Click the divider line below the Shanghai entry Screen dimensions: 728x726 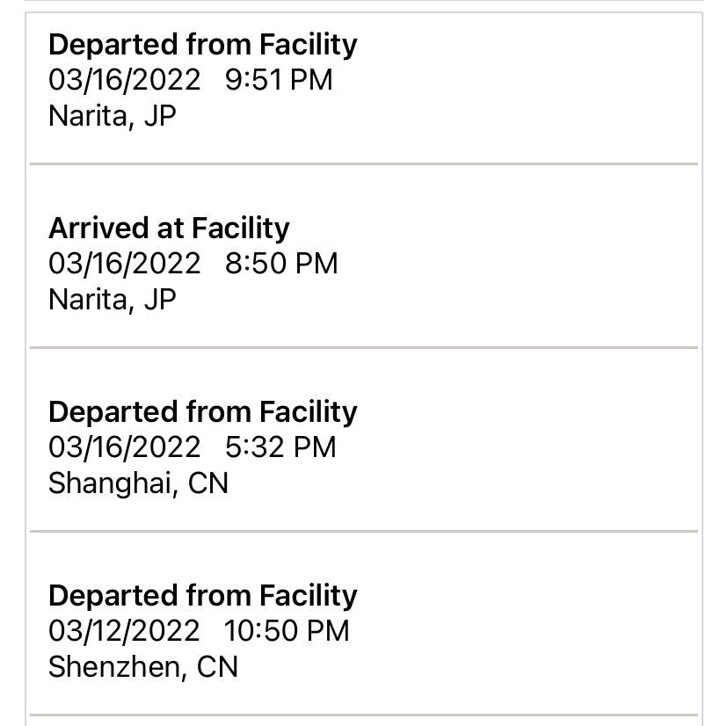pos(364,532)
